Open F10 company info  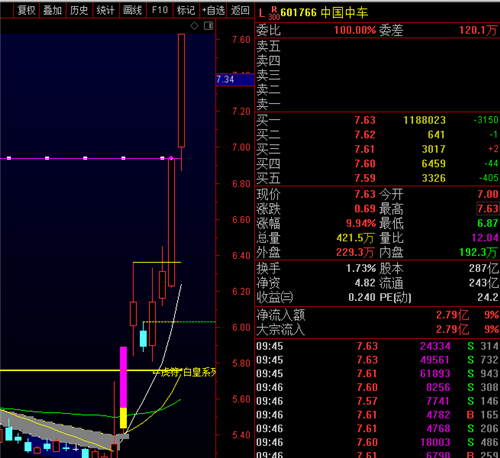160,10
